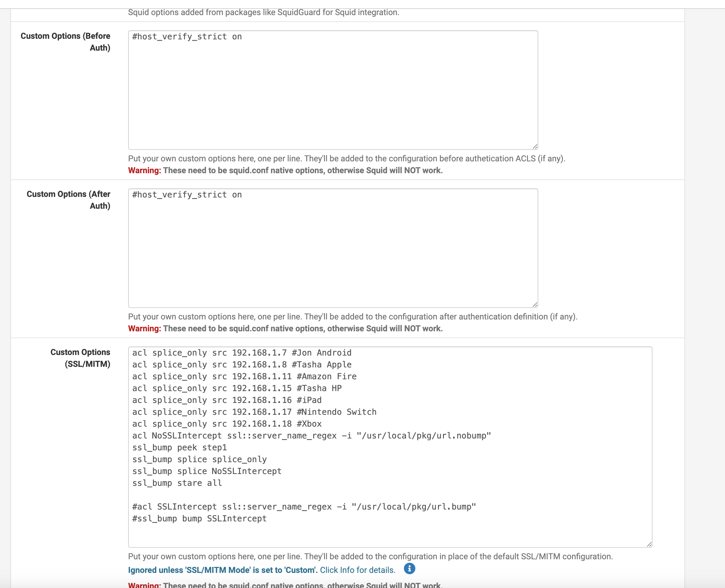Click the '#acl SSLIntercept ssl::server_name_regex' line
The width and height of the screenshot is (725, 588).
pos(304,507)
